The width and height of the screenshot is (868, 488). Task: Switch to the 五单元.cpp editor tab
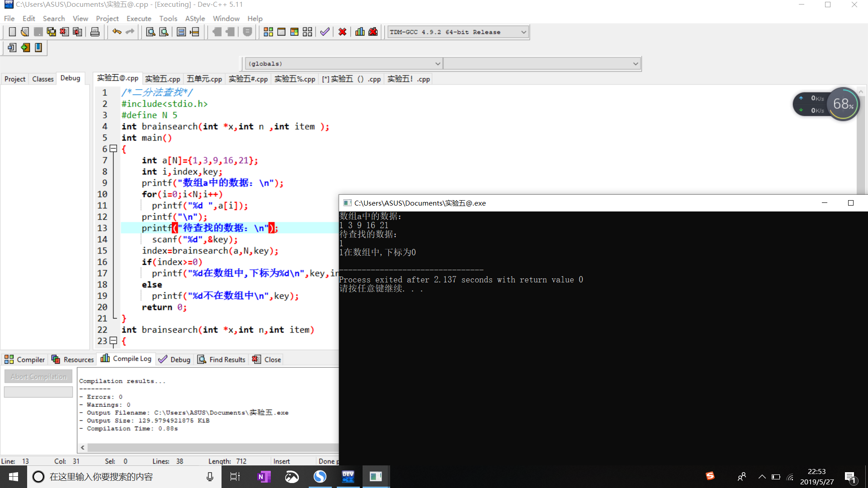(x=204, y=79)
